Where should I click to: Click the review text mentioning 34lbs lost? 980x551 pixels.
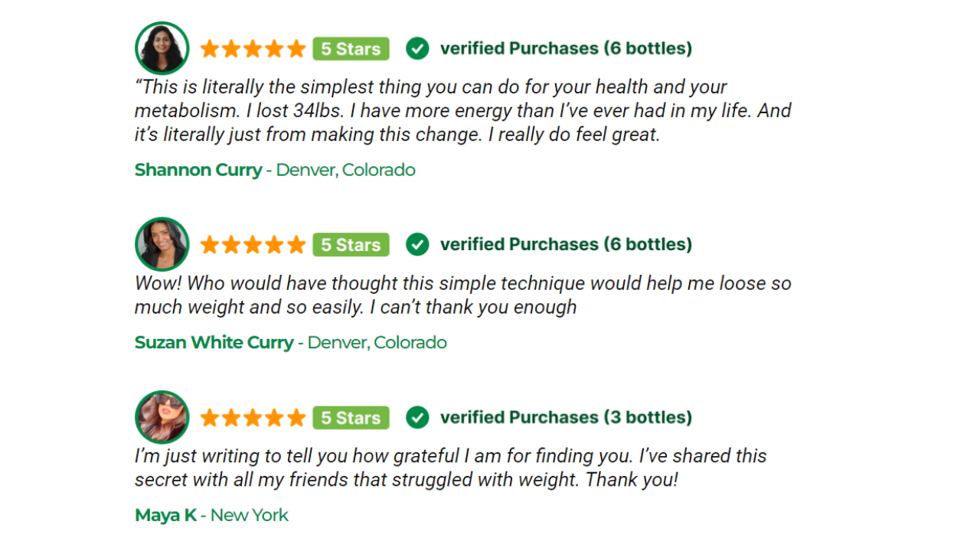(463, 111)
